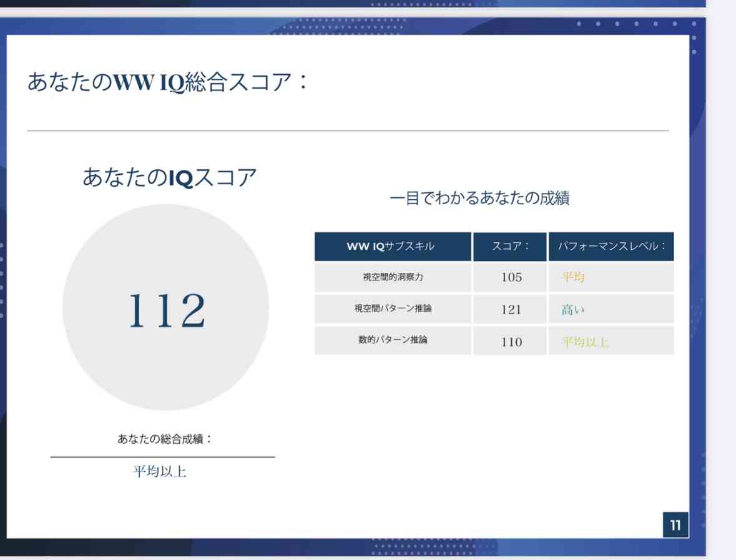Click the score value 110
This screenshot has height=560, width=736.
tap(511, 341)
